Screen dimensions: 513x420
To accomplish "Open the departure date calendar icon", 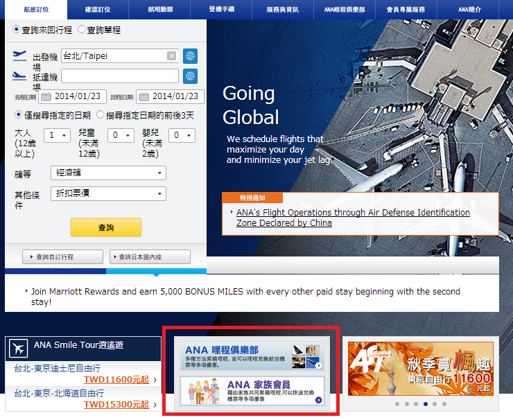I will point(46,97).
